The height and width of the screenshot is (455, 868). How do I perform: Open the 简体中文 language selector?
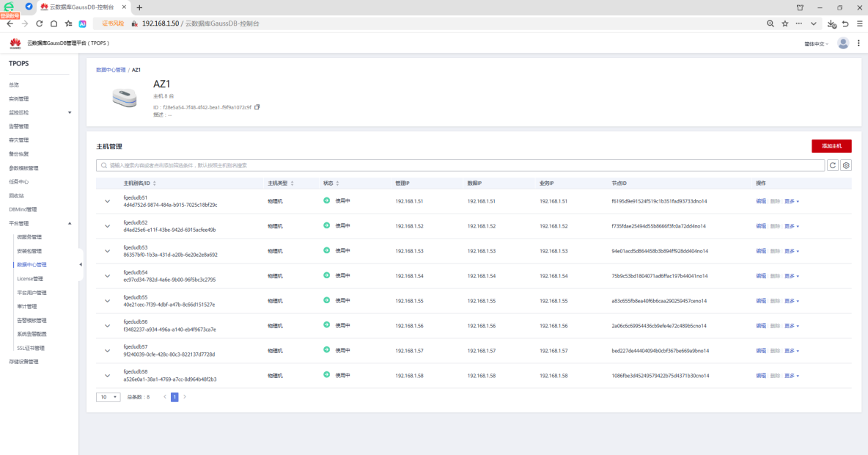pos(816,44)
